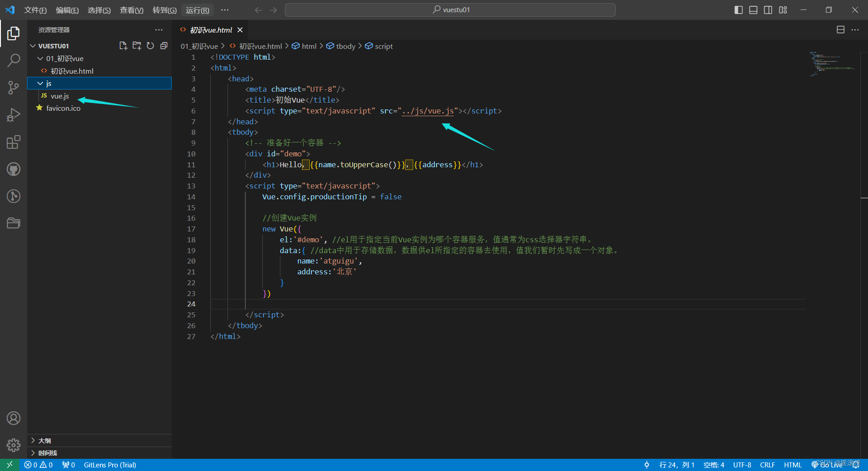
Task: Open the Explorer view in activity bar
Action: (14, 33)
